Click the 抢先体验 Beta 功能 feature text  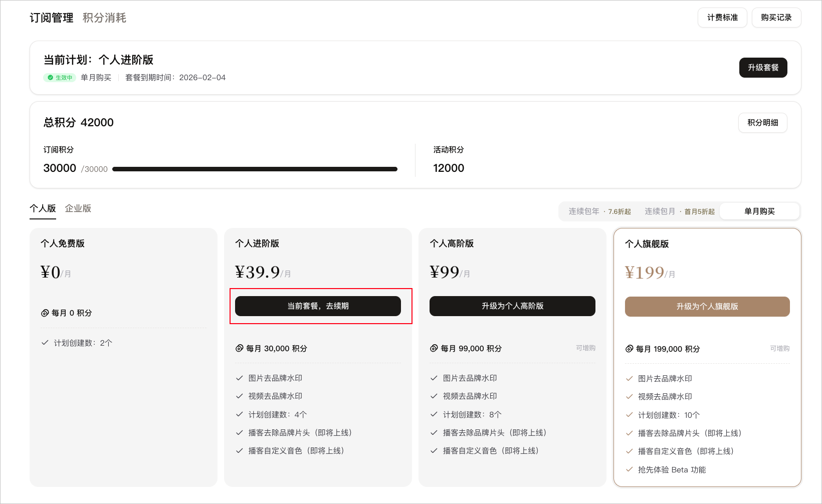pyautogui.click(x=672, y=470)
